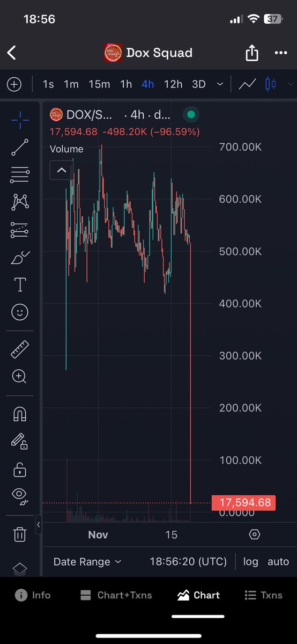Click the 700.00K price axis label
Screen dimensions: 297x644
(x=240, y=147)
